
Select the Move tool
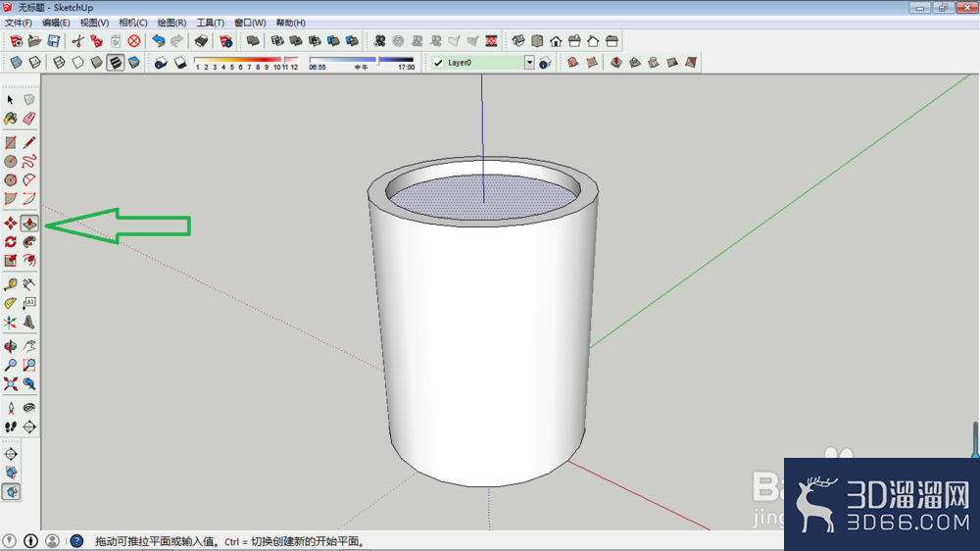pos(11,224)
